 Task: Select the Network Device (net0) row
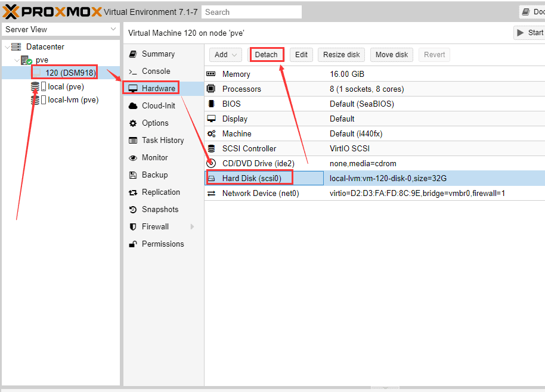pyautogui.click(x=374, y=194)
